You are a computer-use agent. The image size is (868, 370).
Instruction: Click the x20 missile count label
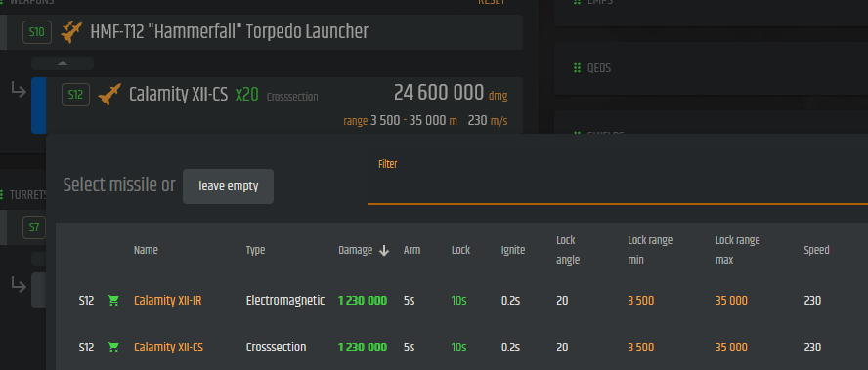pos(247,95)
